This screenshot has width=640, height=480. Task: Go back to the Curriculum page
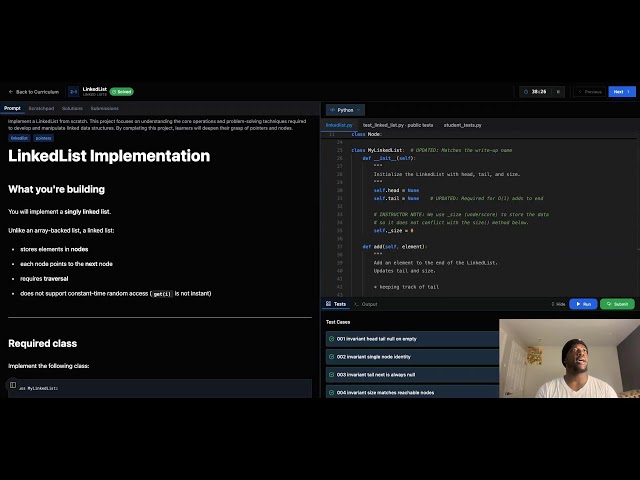pyautogui.click(x=34, y=92)
